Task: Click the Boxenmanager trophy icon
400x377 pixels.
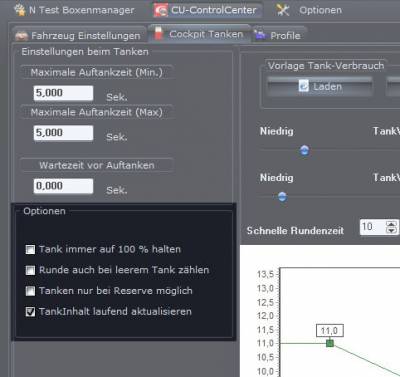Action: coord(20,10)
